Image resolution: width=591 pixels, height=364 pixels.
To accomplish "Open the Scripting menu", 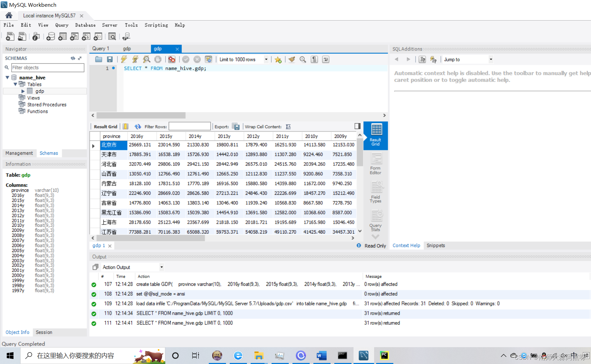I will point(156,25).
